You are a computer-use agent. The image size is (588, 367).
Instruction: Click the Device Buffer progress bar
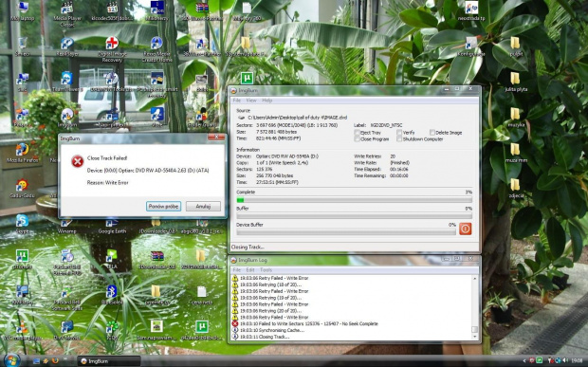346,232
